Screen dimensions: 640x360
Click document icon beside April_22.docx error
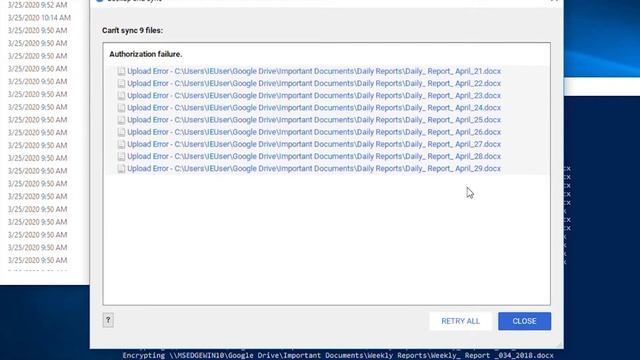pos(121,83)
